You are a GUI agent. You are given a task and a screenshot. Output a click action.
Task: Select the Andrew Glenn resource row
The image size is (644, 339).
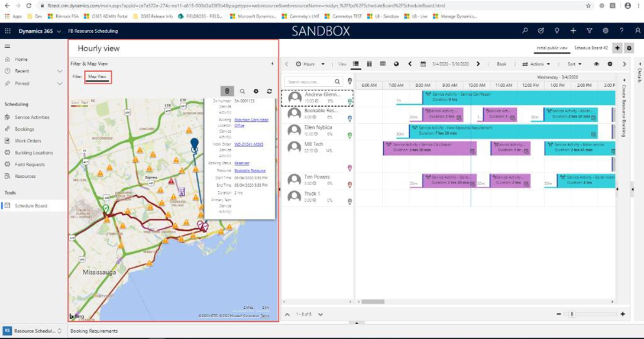pyautogui.click(x=317, y=98)
